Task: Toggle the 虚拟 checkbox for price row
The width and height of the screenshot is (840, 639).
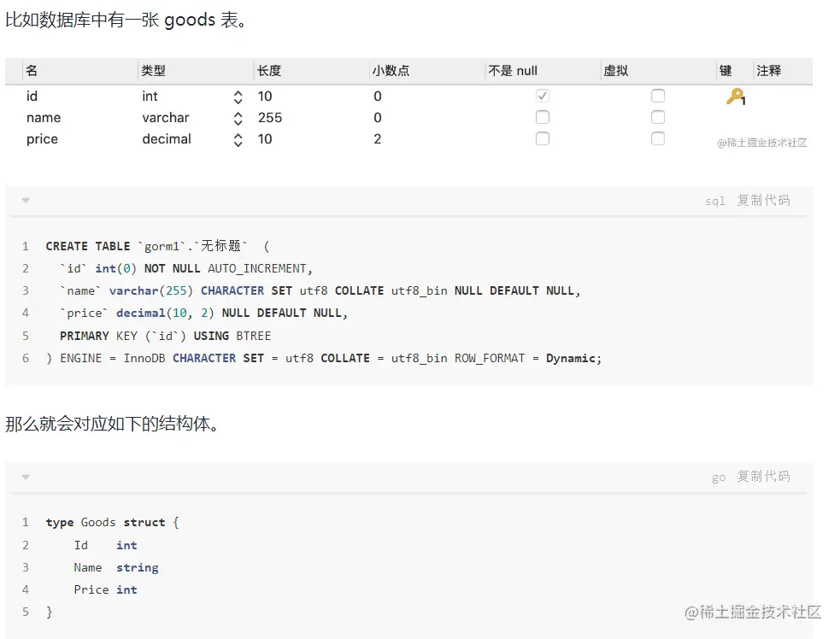Action: [658, 138]
